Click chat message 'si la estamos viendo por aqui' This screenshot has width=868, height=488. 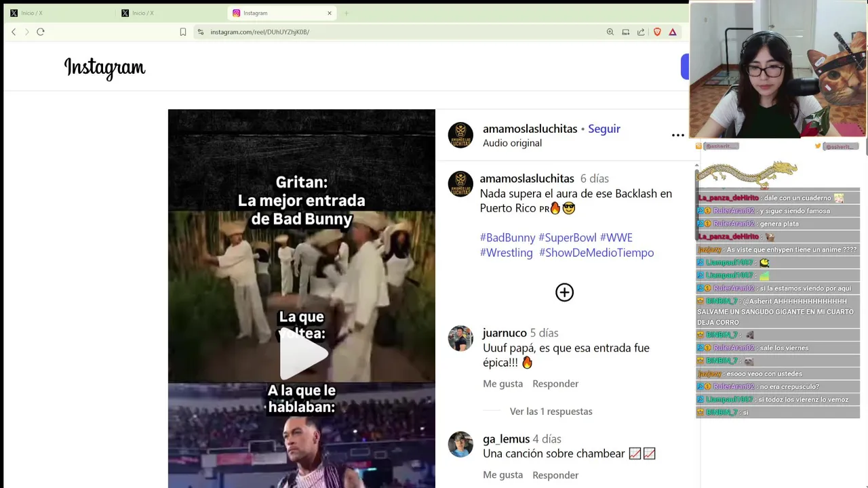805,288
